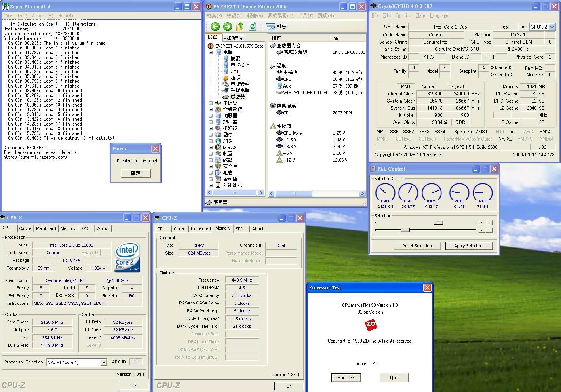Select DMI item in EVEREST tree
Image resolution: width=561 pixels, height=392 pixels.
coord(234,71)
